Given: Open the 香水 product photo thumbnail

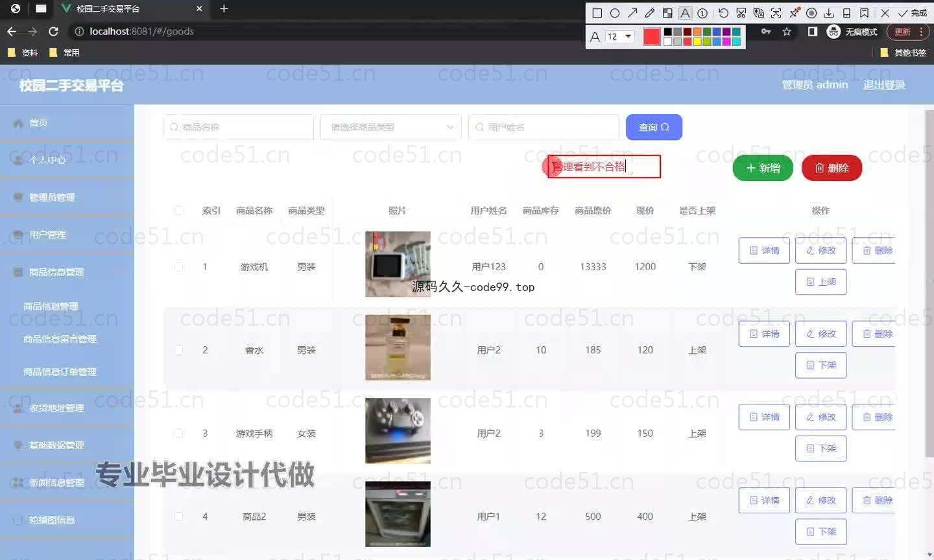Looking at the screenshot, I should (x=398, y=347).
